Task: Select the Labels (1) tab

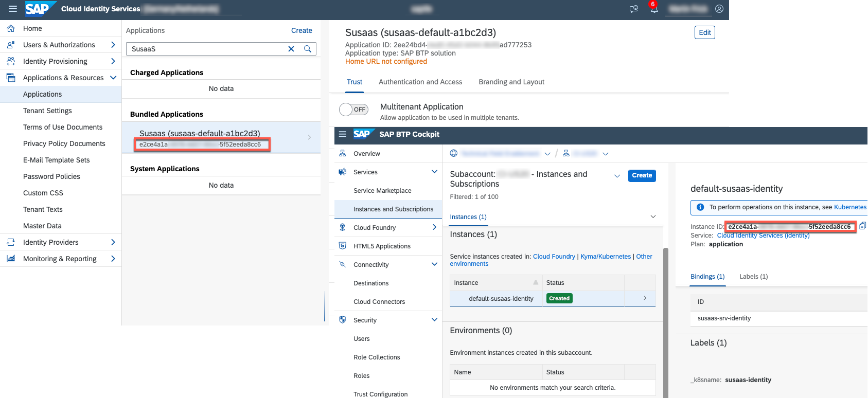Action: (753, 277)
